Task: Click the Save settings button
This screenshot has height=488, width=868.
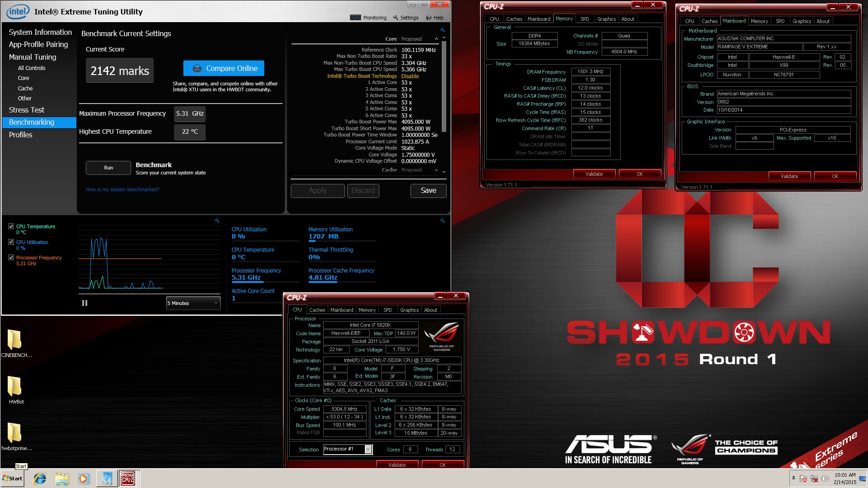Action: [429, 191]
